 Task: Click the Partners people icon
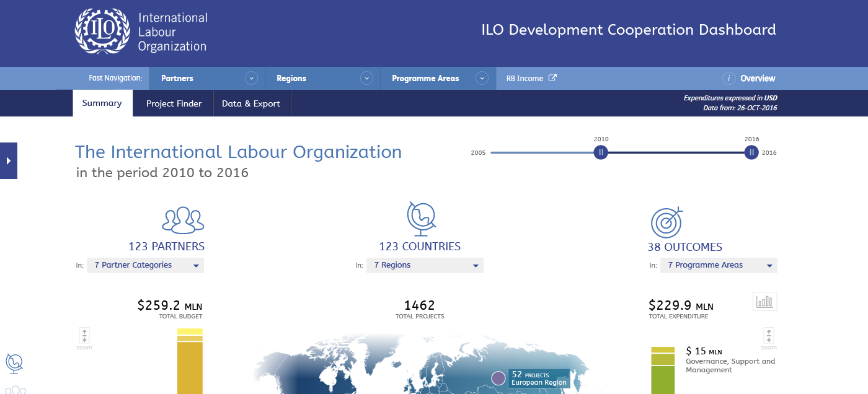point(183,220)
